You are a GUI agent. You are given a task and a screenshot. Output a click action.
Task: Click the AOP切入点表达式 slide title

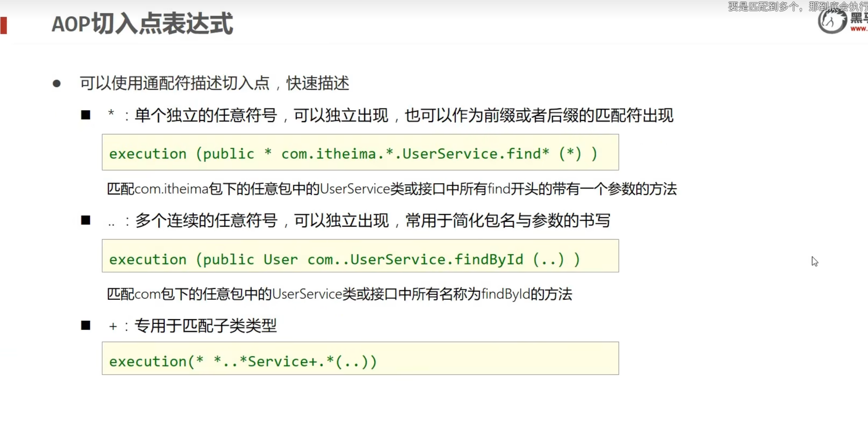coord(142,24)
